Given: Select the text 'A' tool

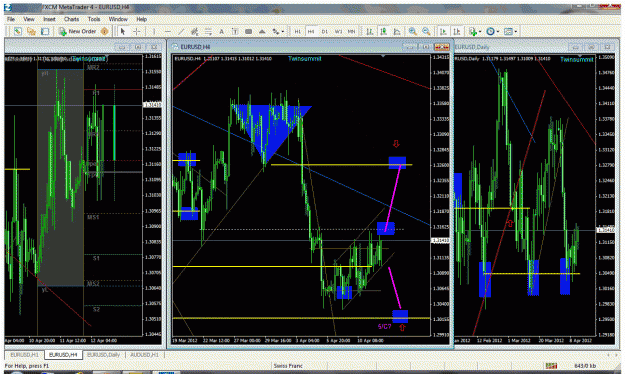Looking at the screenshot, I should click(x=222, y=31).
